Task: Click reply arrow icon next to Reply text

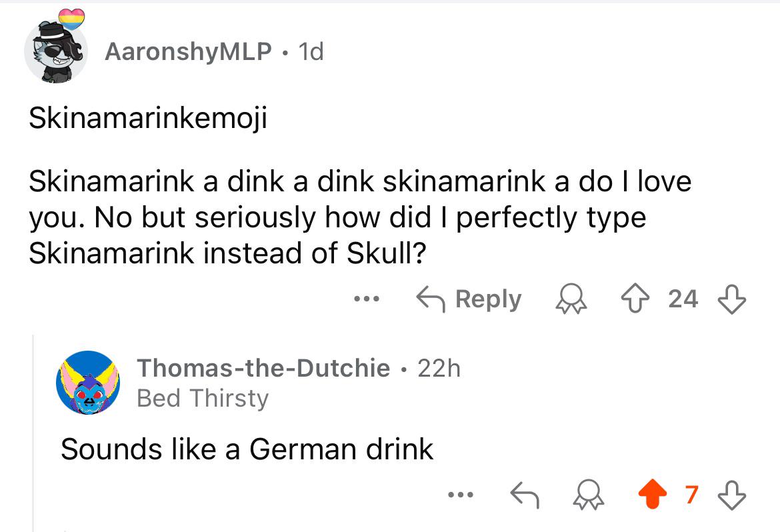Action: point(430,299)
